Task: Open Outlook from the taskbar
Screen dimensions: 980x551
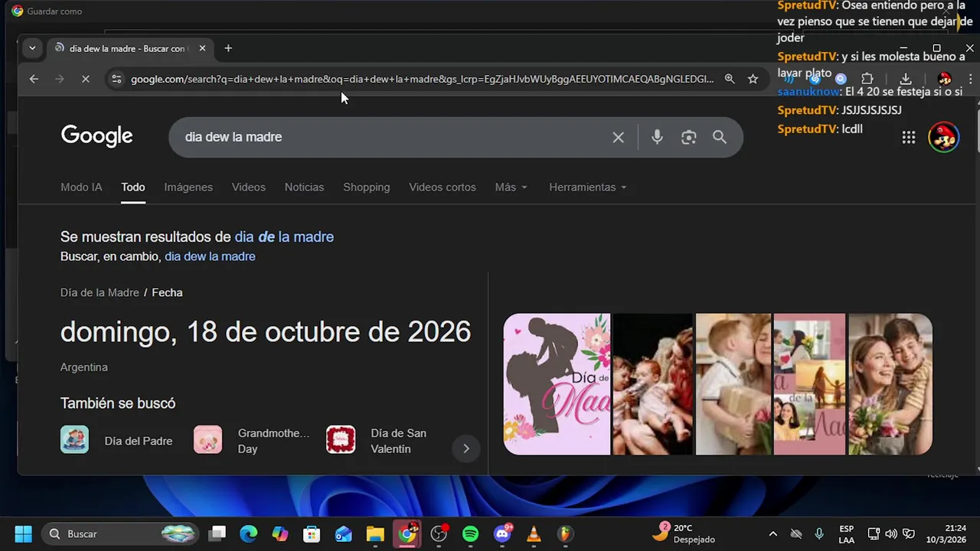Action: (x=343, y=533)
